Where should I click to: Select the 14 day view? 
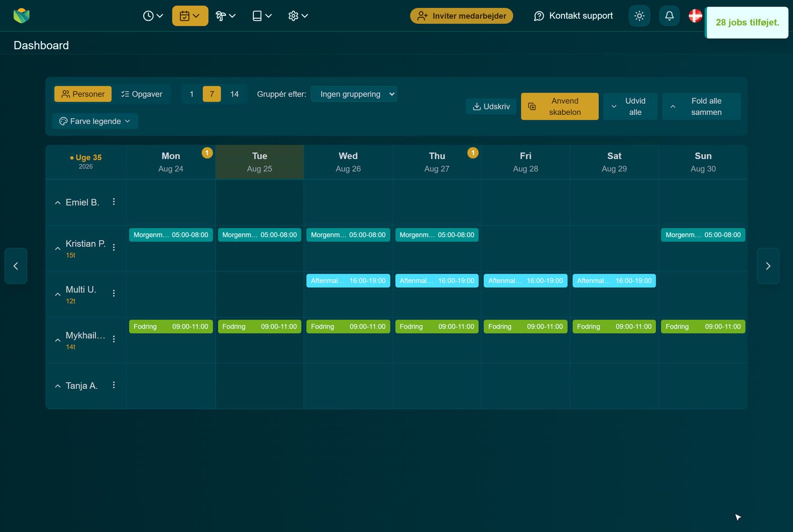[x=234, y=94]
